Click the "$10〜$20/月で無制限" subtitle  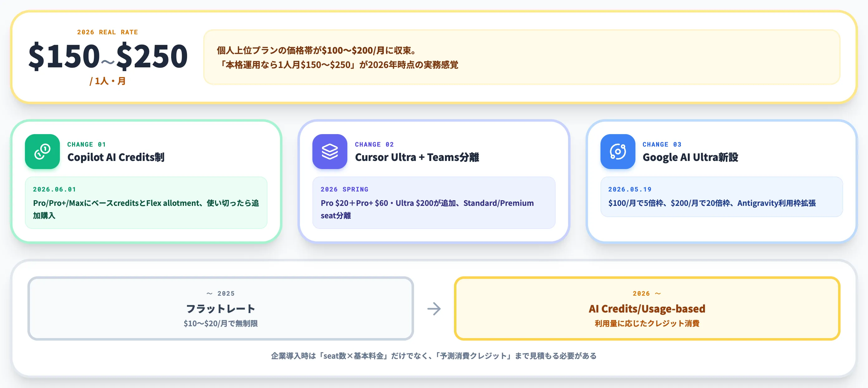click(221, 324)
